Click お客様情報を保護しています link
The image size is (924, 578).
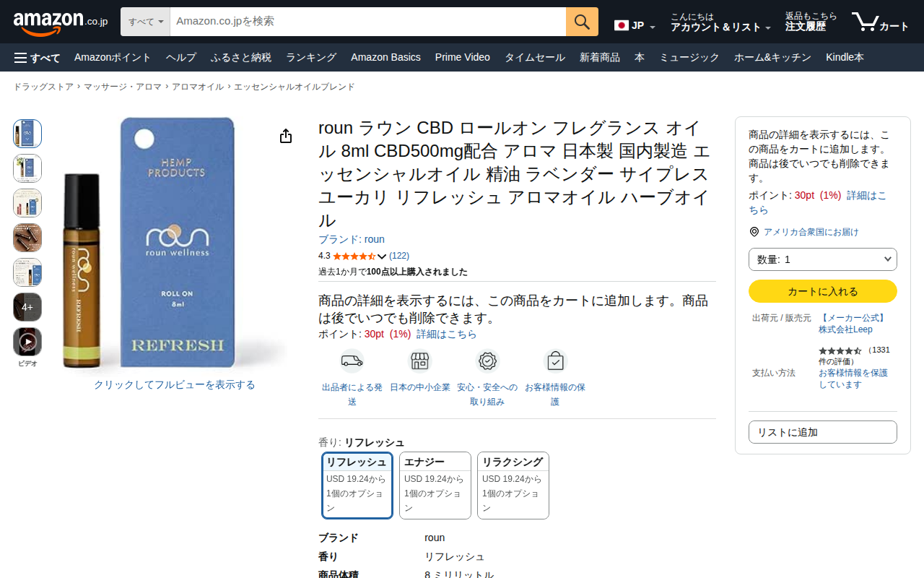click(x=853, y=379)
